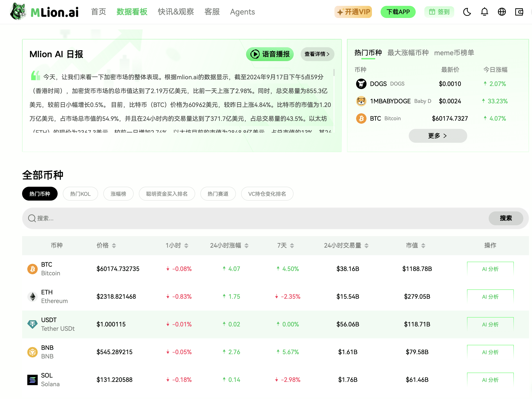Screen dimensions: 532x399
Task: Click the magnifier icon in the search bar
Action: (x=32, y=218)
